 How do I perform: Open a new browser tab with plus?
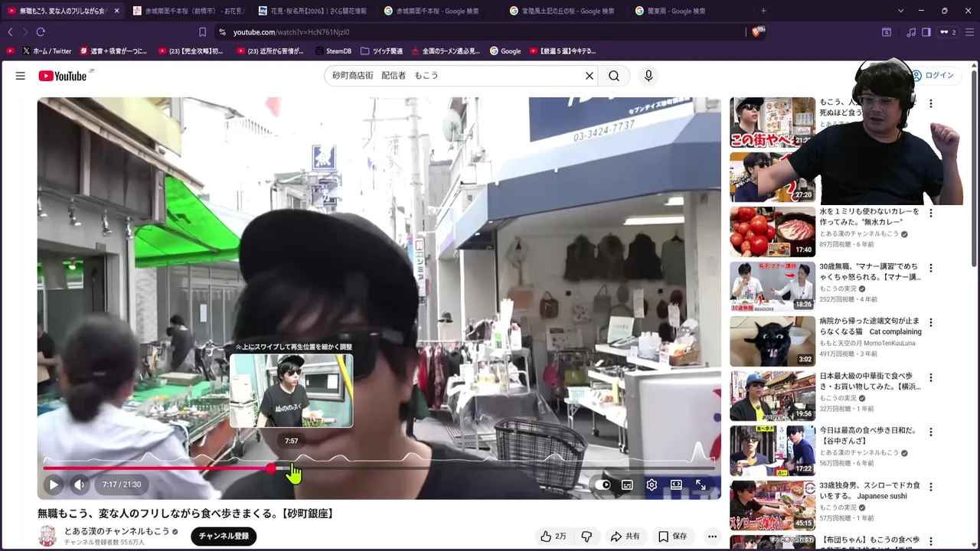pyautogui.click(x=763, y=11)
